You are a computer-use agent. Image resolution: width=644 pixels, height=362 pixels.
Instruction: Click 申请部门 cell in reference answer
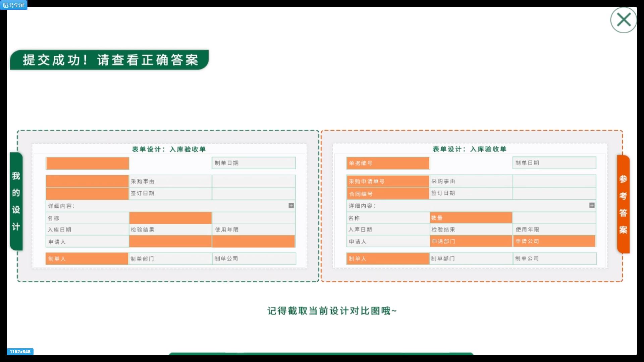[471, 241]
